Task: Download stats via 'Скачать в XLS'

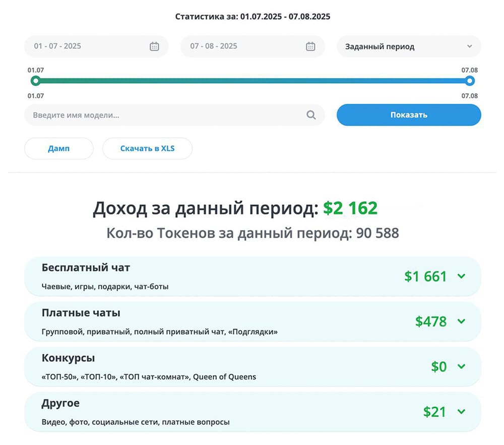Action: [x=147, y=149]
